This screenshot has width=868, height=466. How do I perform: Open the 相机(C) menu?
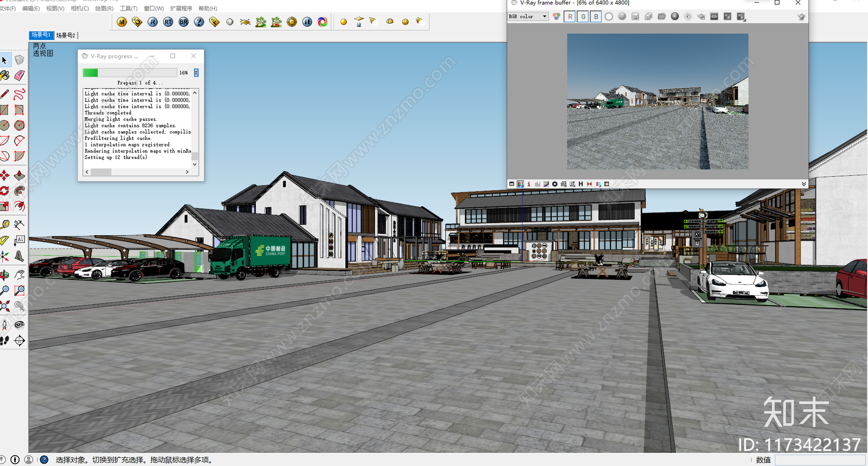pyautogui.click(x=80, y=8)
